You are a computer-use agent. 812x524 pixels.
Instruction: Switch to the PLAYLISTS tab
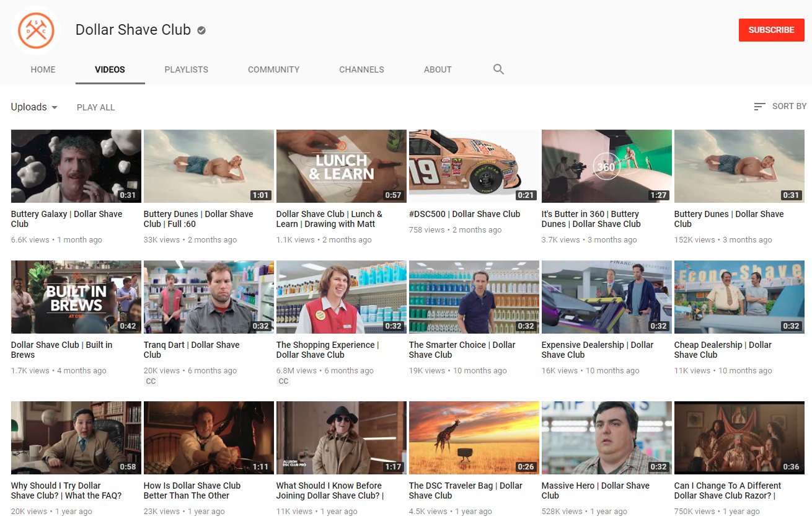[186, 69]
